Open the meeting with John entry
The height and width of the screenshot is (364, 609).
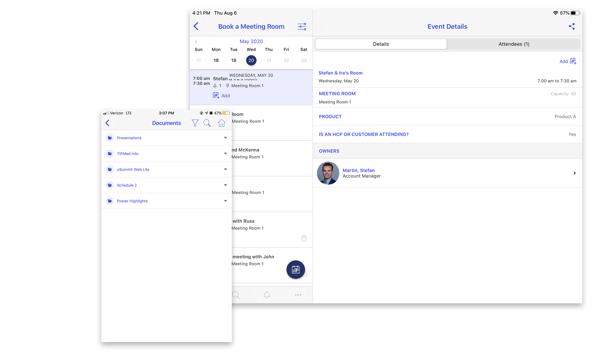(x=272, y=265)
